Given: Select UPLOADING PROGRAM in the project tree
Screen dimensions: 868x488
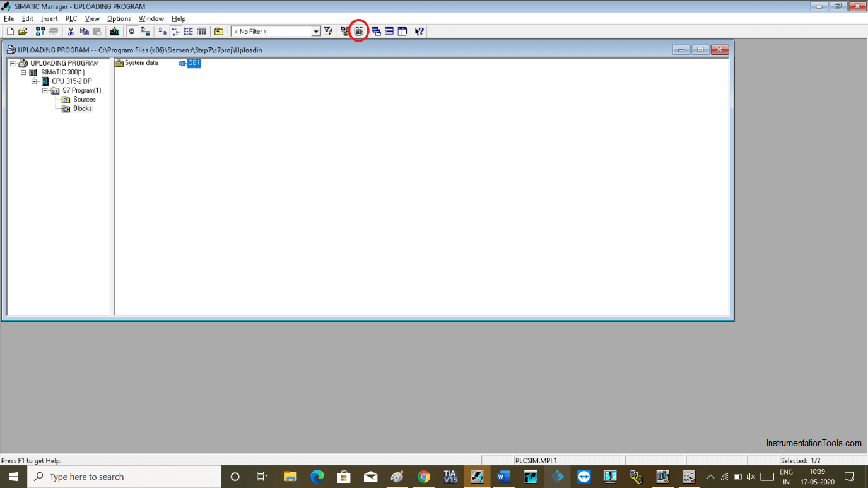Looking at the screenshot, I should coord(64,63).
